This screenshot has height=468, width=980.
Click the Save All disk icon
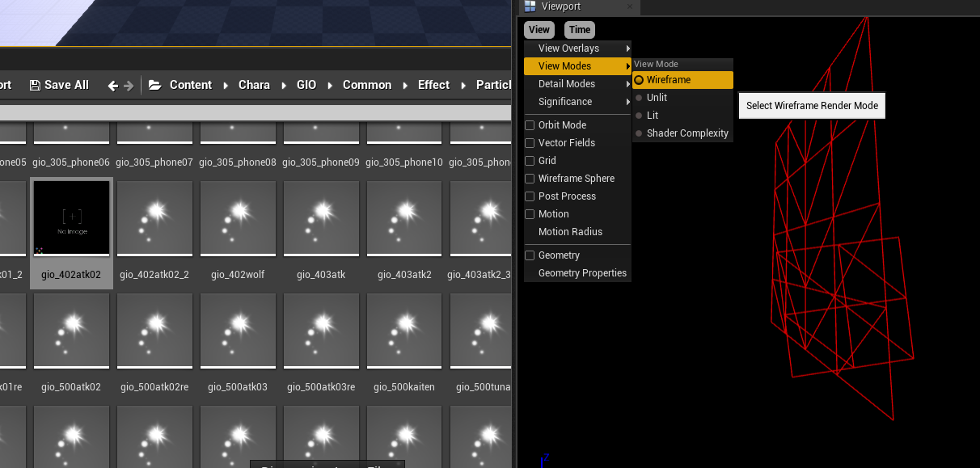pos(35,85)
